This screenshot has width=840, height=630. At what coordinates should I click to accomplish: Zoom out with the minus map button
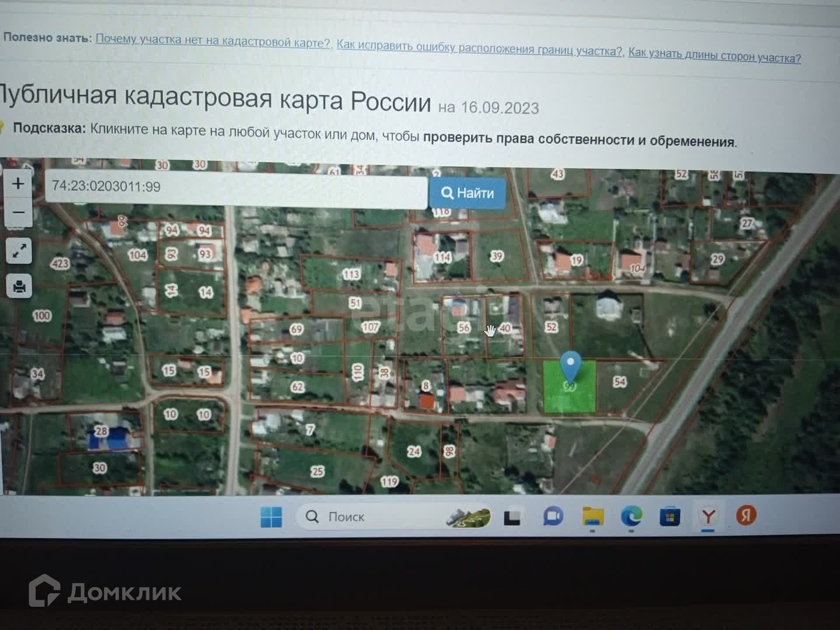(18, 213)
